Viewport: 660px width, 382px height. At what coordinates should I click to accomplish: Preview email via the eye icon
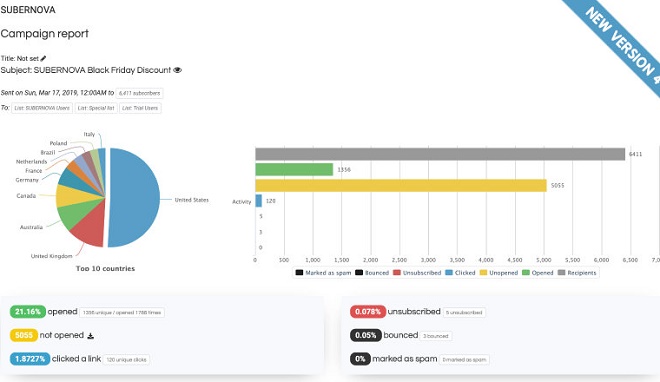[x=178, y=70]
